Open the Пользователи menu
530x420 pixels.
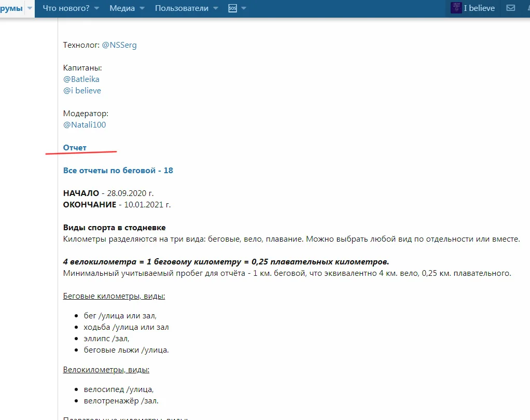click(x=182, y=8)
